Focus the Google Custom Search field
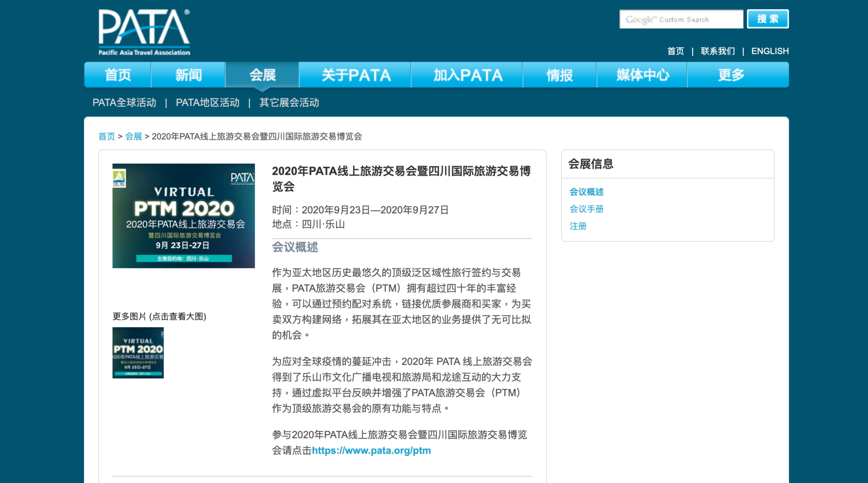This screenshot has height=483, width=868. point(681,19)
